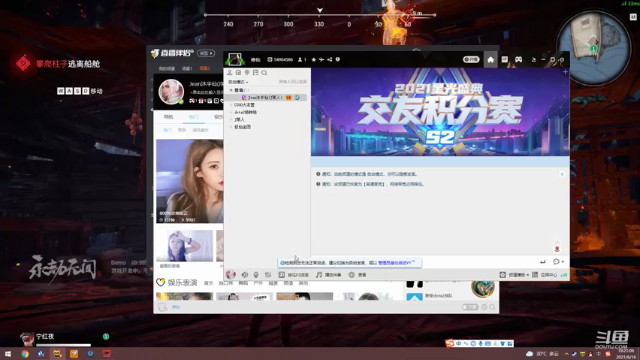Open channel info circle icon
The image size is (640, 360).
[338, 60]
